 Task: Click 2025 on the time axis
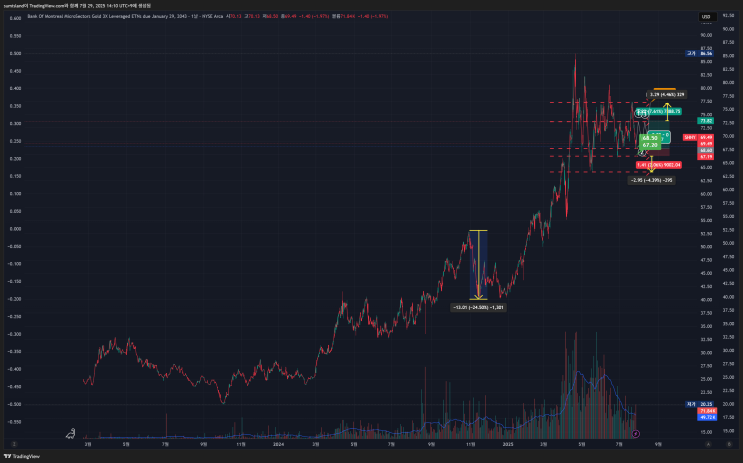click(507, 444)
